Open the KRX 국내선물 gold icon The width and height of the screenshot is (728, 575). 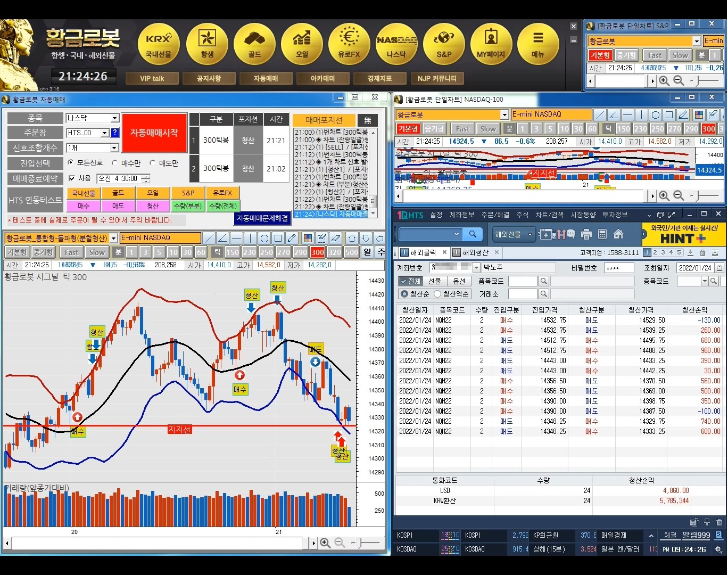[x=159, y=44]
